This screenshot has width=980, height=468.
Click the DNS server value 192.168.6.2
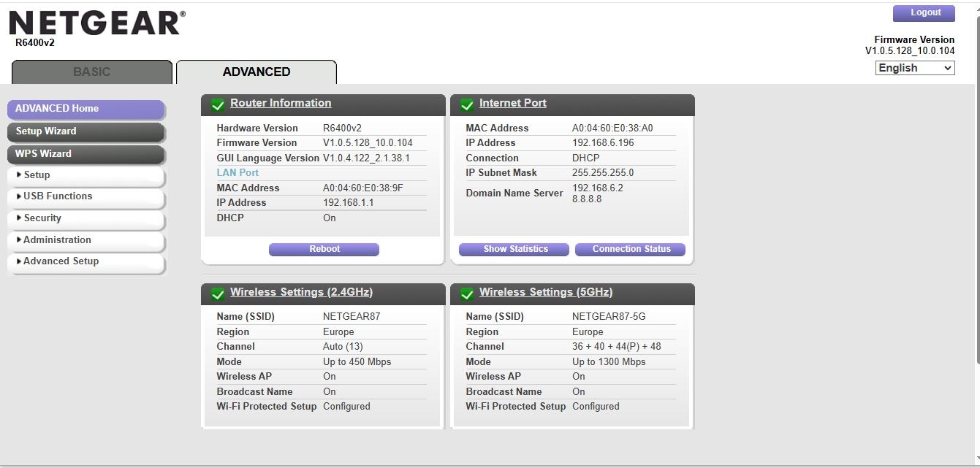coord(598,188)
